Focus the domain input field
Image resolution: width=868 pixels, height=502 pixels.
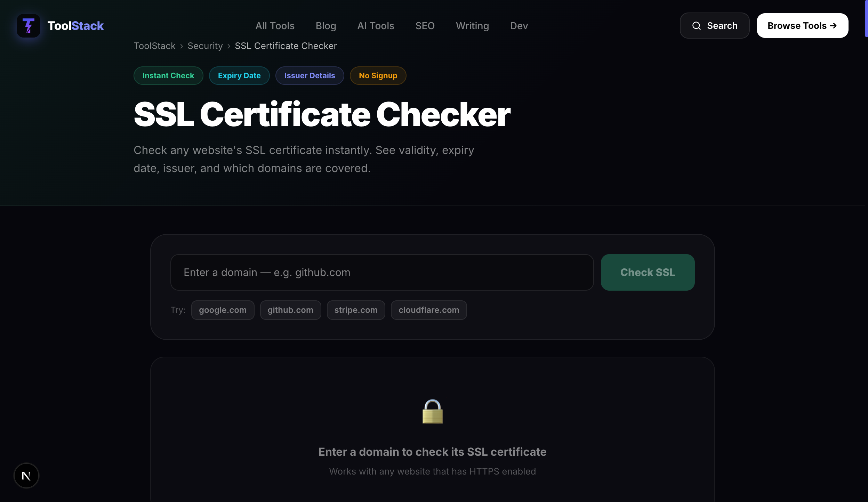382,272
